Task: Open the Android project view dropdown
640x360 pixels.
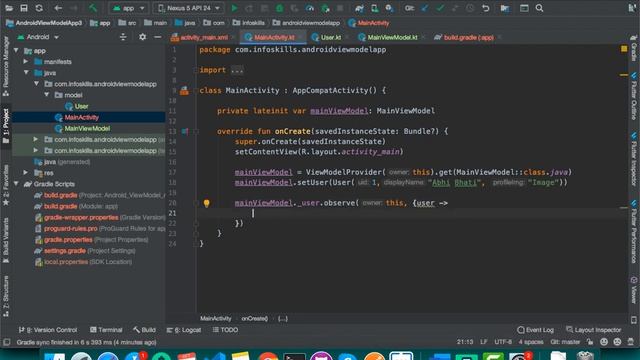Action: click(x=38, y=37)
